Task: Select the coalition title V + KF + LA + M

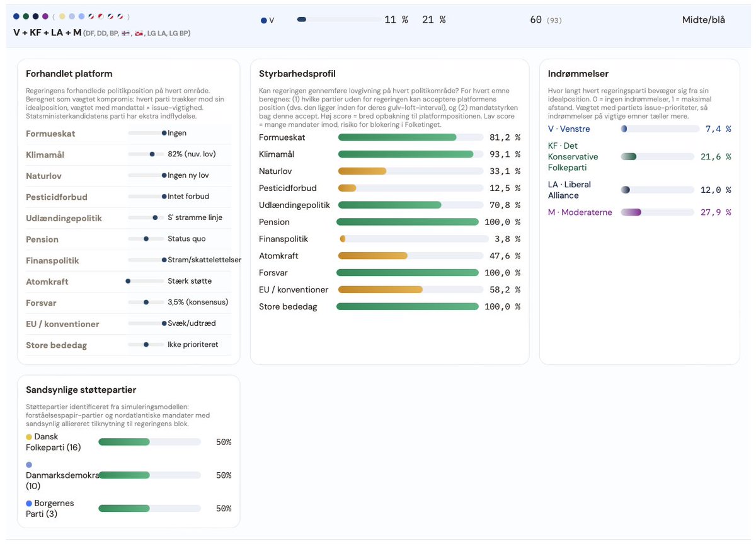Action: [x=47, y=33]
